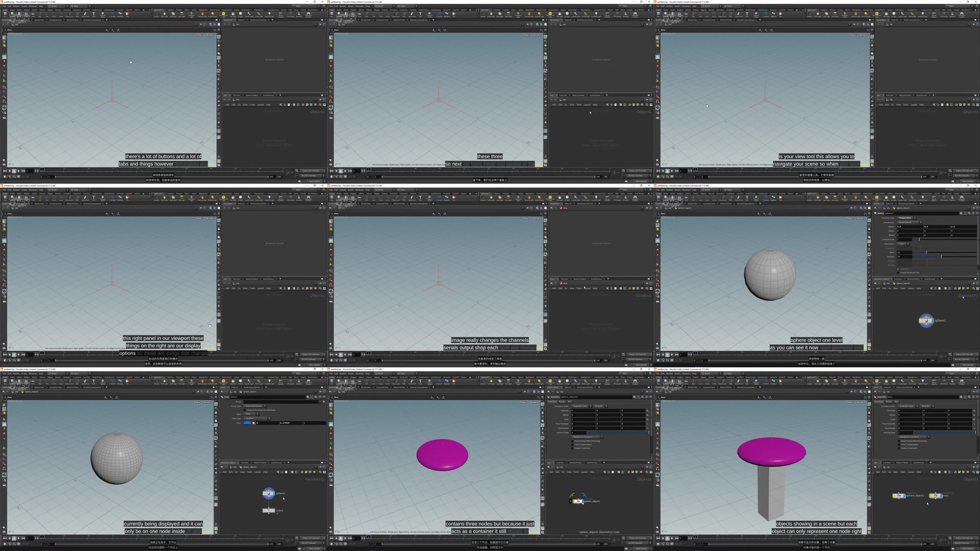Click color green field showing 0.175647
980x551 pixels.
[291, 423]
